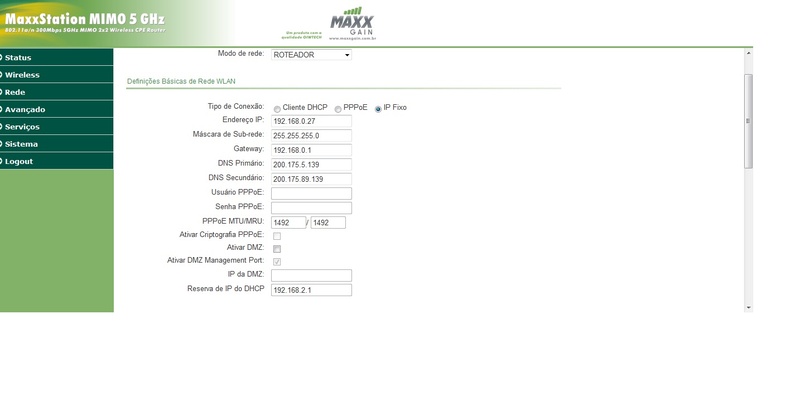Open the Modo de rede dropdown
800x406 pixels.
pyautogui.click(x=311, y=55)
